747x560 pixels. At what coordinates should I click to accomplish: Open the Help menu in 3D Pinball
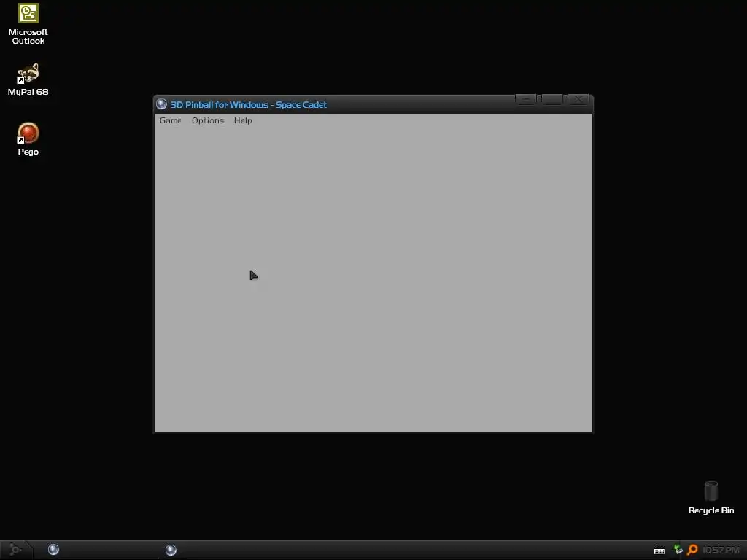[243, 120]
